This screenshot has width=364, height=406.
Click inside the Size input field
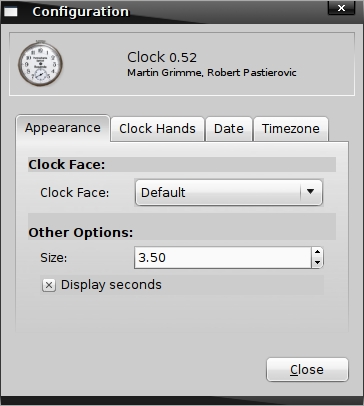click(223, 258)
